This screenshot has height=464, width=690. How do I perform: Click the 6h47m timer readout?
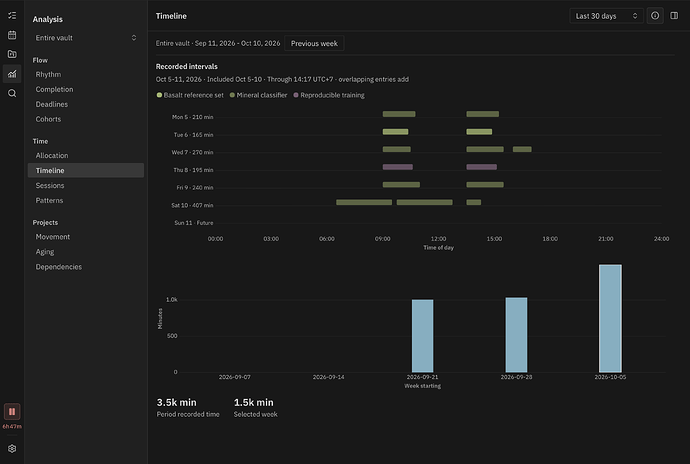pos(12,426)
